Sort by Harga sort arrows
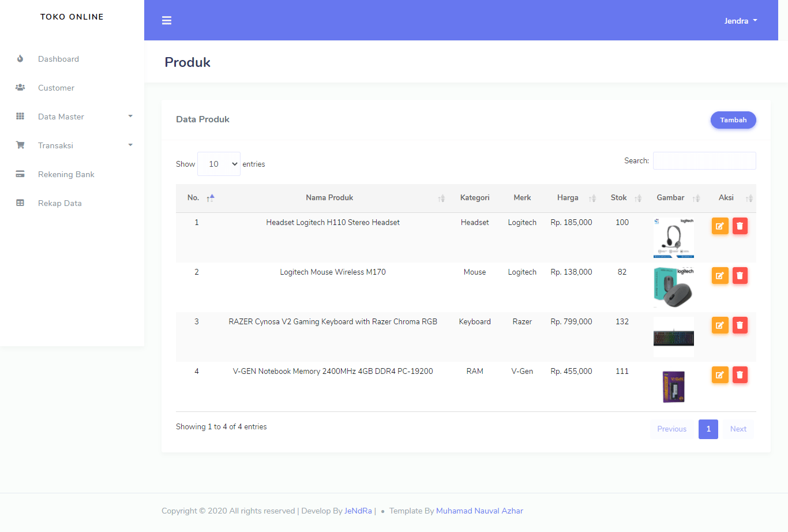Image resolution: width=788 pixels, height=532 pixels. (x=592, y=198)
